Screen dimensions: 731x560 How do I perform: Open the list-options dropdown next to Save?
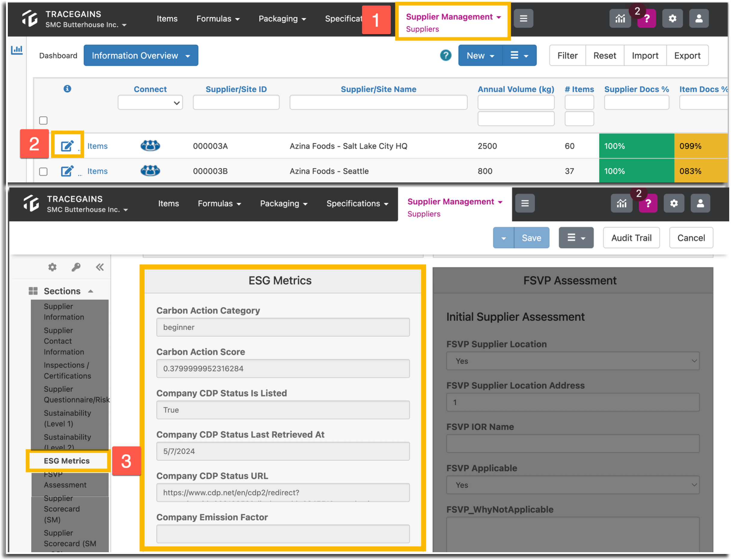click(x=576, y=238)
